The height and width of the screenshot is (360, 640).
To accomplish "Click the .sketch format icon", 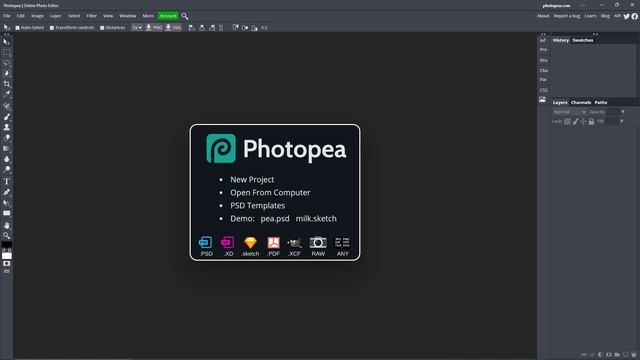I will [250, 246].
